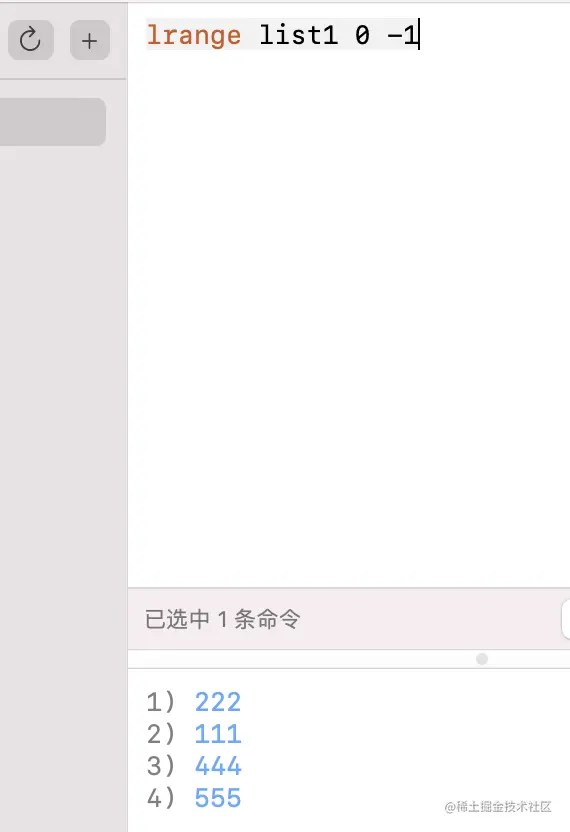The image size is (570, 832).
Task: Click the row index 1) in results
Action: pos(160,702)
